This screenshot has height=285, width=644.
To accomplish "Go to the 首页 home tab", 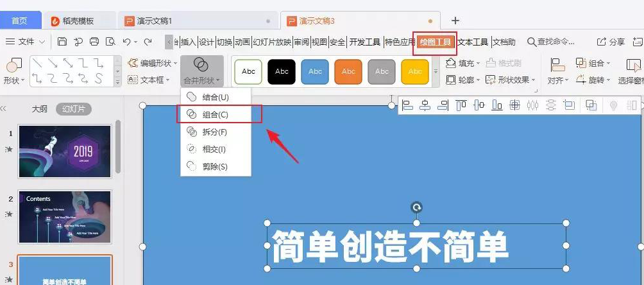I will tap(19, 21).
